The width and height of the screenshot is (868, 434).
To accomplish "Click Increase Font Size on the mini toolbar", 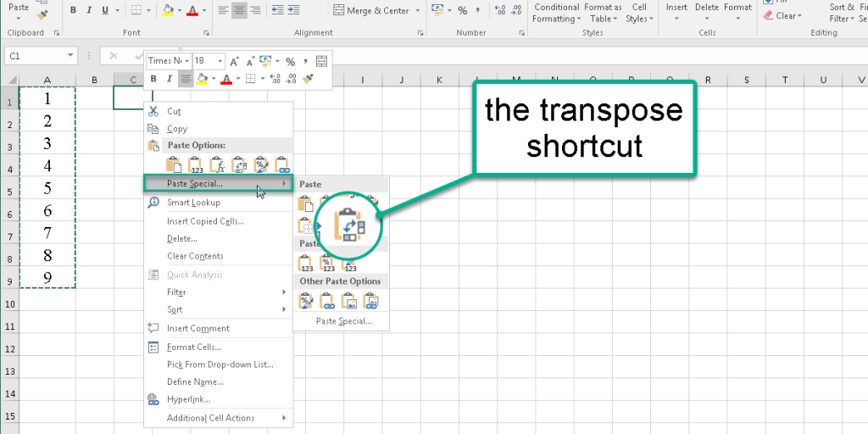I will 234,61.
